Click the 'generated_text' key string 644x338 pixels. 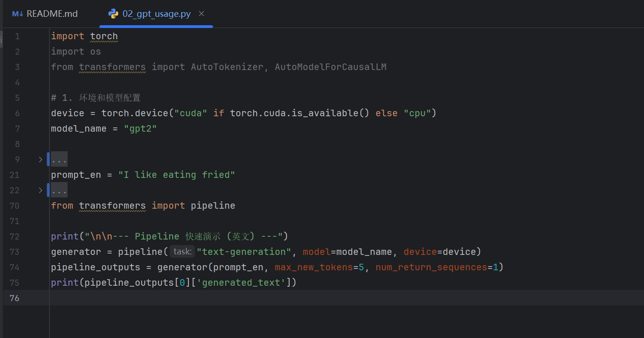(241, 282)
